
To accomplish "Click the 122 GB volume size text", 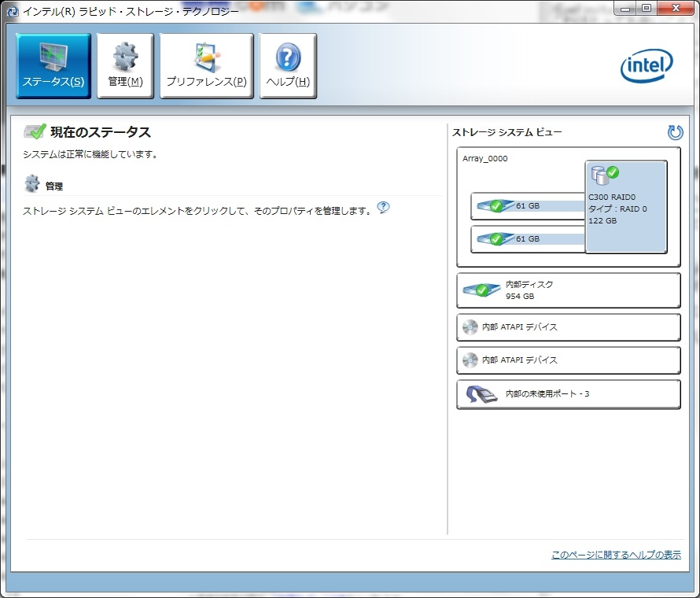I will tap(602, 220).
